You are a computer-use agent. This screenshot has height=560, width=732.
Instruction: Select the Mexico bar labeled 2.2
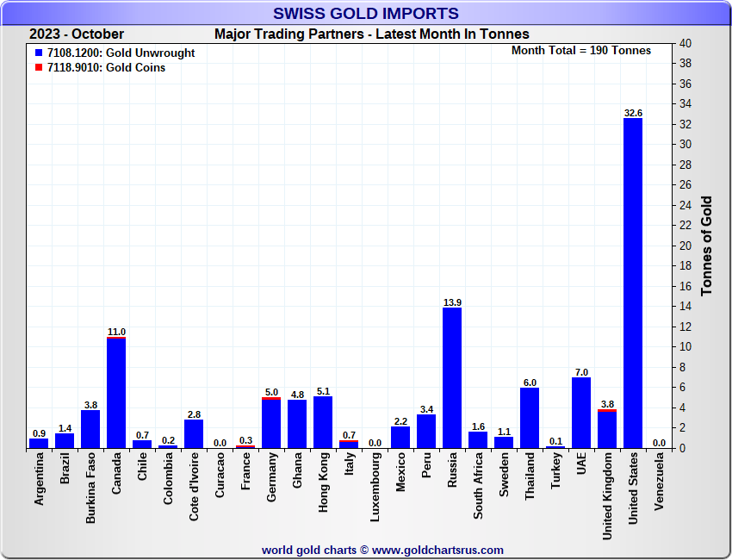click(x=400, y=438)
